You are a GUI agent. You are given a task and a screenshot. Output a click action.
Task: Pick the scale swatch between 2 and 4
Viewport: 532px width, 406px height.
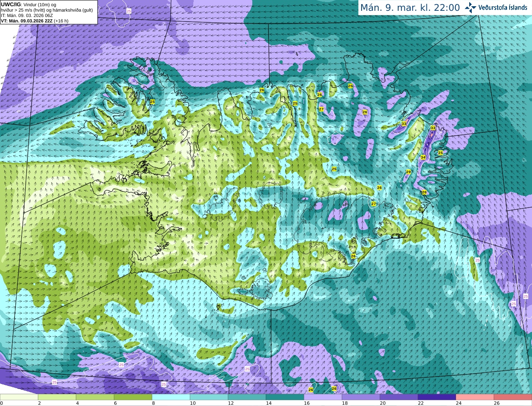point(57,397)
